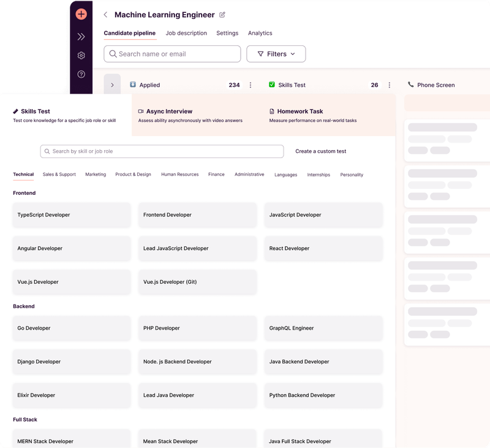Click the Async Interview video camera icon
This screenshot has height=448, width=490.
click(140, 111)
